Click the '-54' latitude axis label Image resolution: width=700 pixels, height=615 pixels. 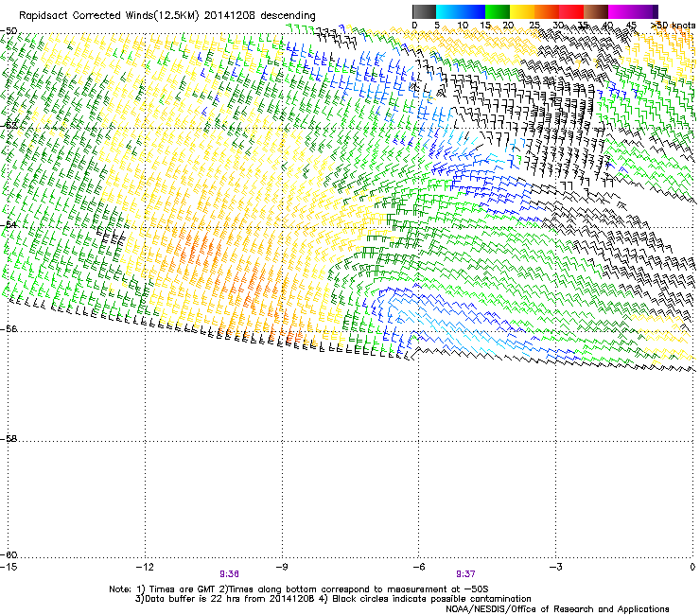[x=9, y=224]
